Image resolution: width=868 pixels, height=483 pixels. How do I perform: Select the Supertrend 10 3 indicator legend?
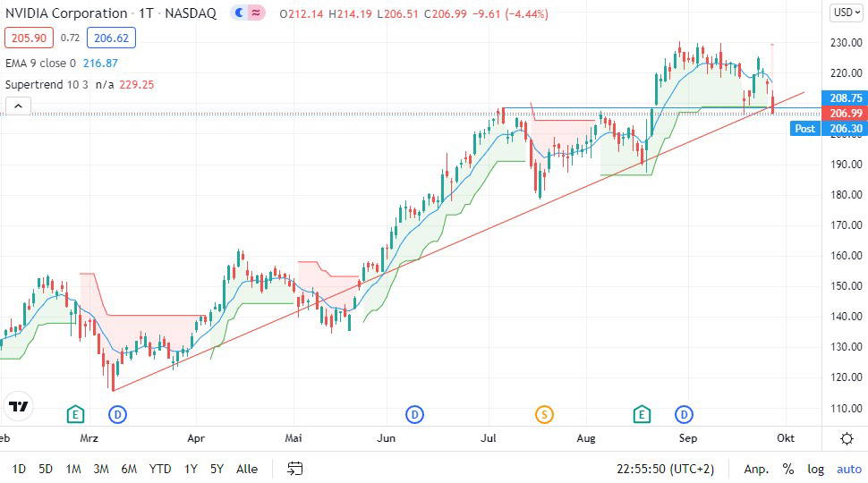[x=47, y=85]
